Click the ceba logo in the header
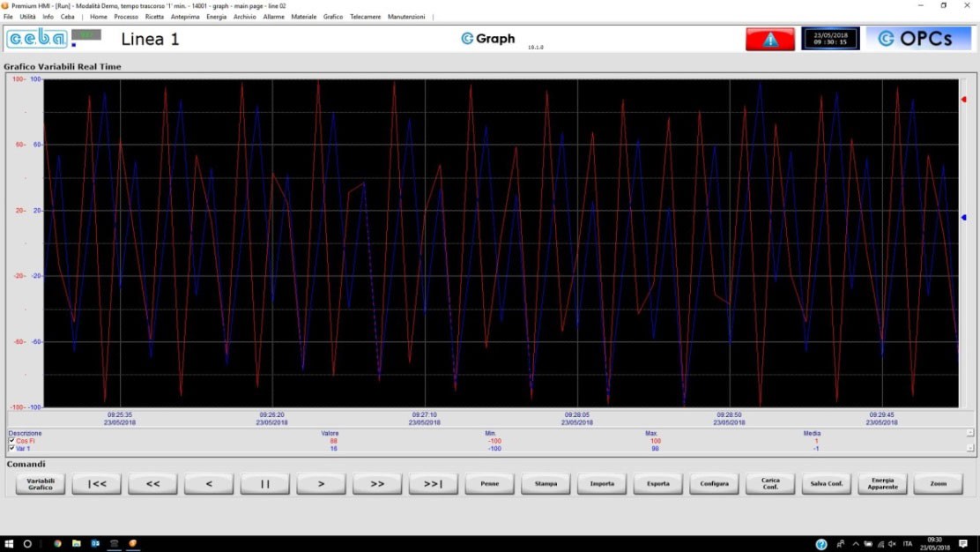The height and width of the screenshot is (552, 980). 37,39
